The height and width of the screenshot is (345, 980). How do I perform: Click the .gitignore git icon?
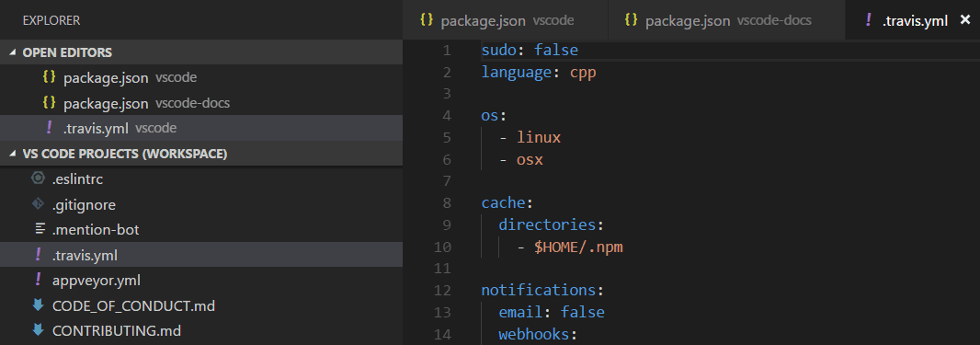(38, 204)
